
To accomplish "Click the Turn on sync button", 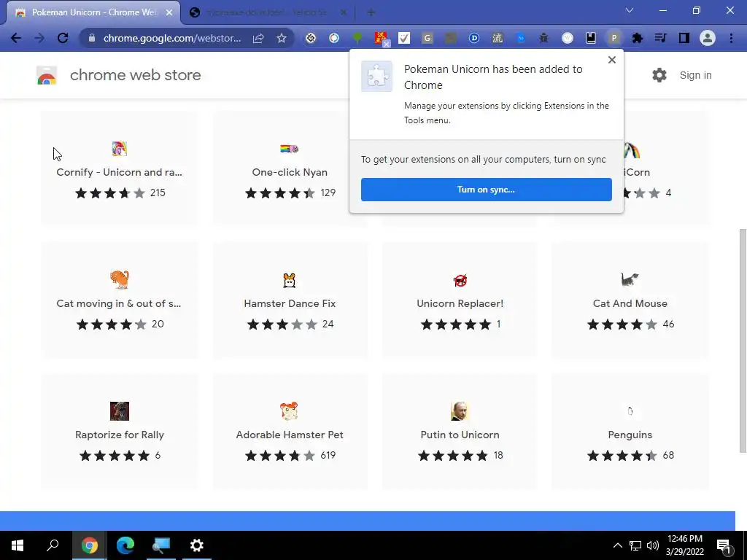I will pos(487,190).
